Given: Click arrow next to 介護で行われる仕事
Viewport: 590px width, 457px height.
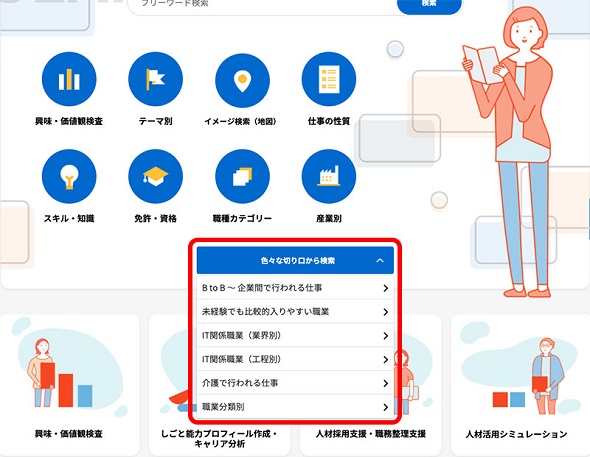Looking at the screenshot, I should (x=385, y=383).
